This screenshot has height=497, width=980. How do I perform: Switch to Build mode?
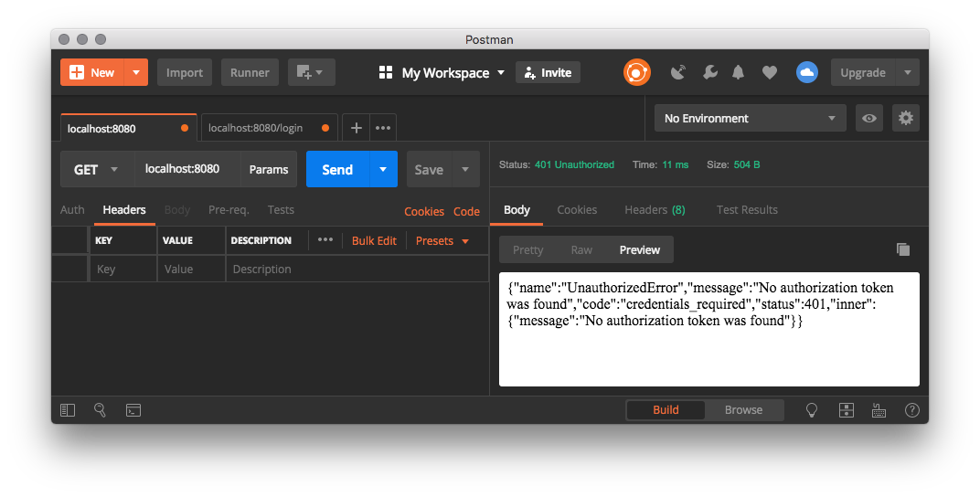pos(666,409)
